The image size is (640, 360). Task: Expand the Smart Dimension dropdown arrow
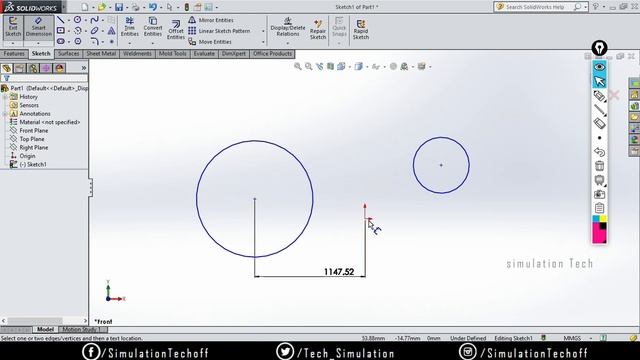38,43
